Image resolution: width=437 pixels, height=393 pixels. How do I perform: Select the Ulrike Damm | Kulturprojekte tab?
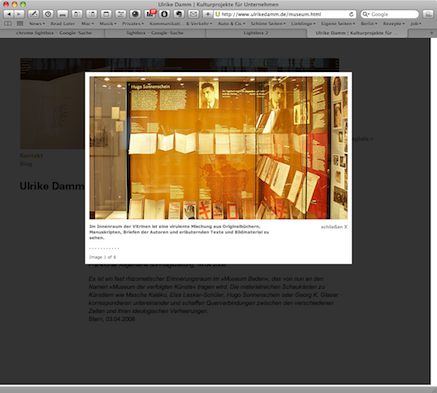coord(357,33)
